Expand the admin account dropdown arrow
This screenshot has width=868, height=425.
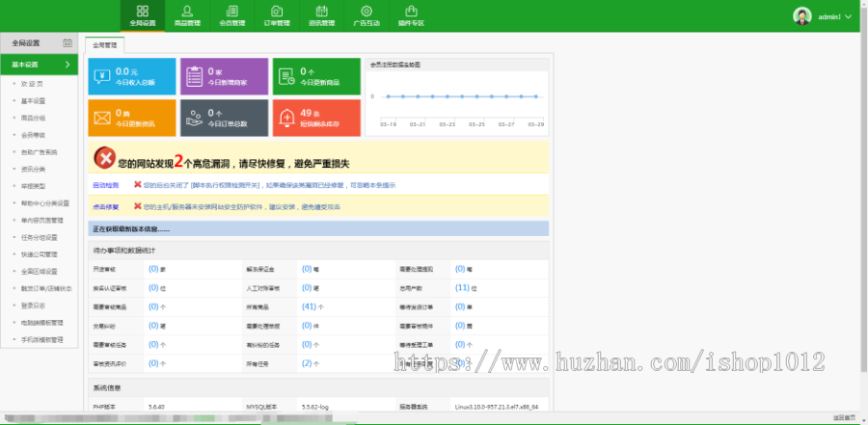[x=848, y=16]
